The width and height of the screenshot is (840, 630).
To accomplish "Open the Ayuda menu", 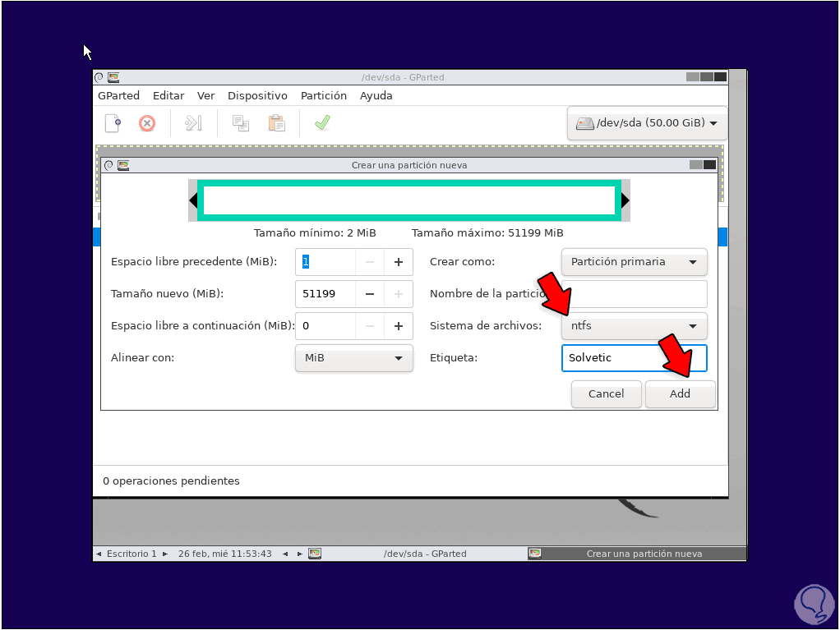I will coord(376,96).
